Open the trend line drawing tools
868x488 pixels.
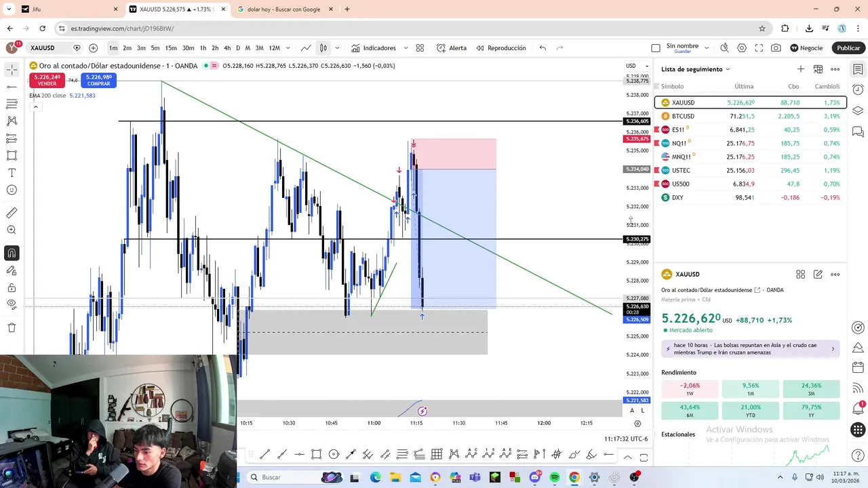click(12, 87)
